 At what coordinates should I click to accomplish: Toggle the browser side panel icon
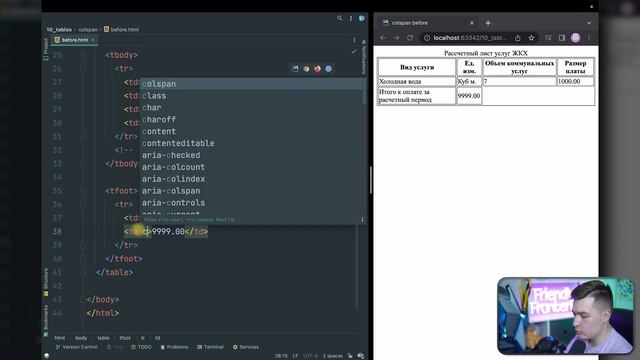[562, 38]
